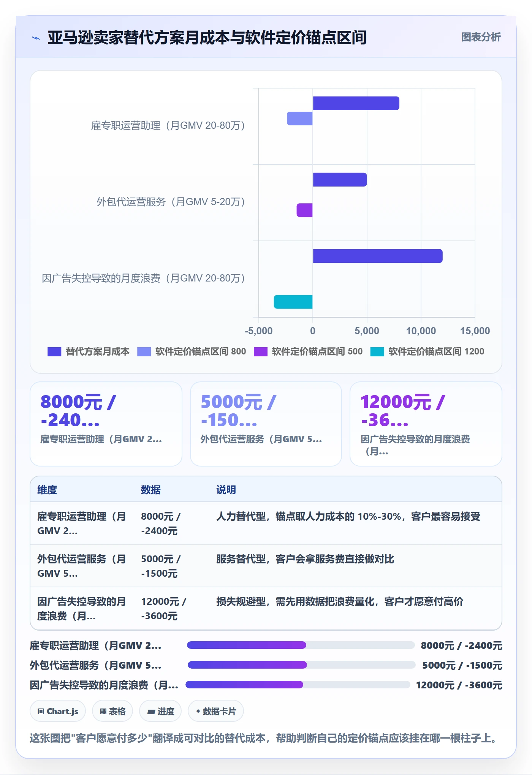532x775 pixels.
Task: Click the 外包代运营服务 table row name
Action: (81, 566)
